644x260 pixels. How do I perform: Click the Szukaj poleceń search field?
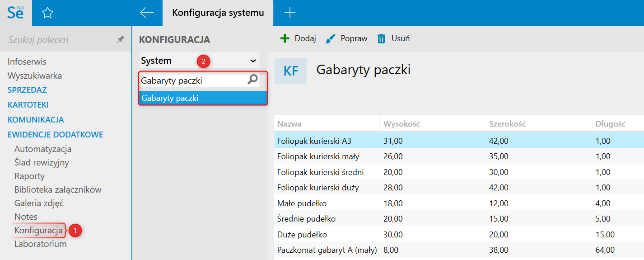click(59, 40)
